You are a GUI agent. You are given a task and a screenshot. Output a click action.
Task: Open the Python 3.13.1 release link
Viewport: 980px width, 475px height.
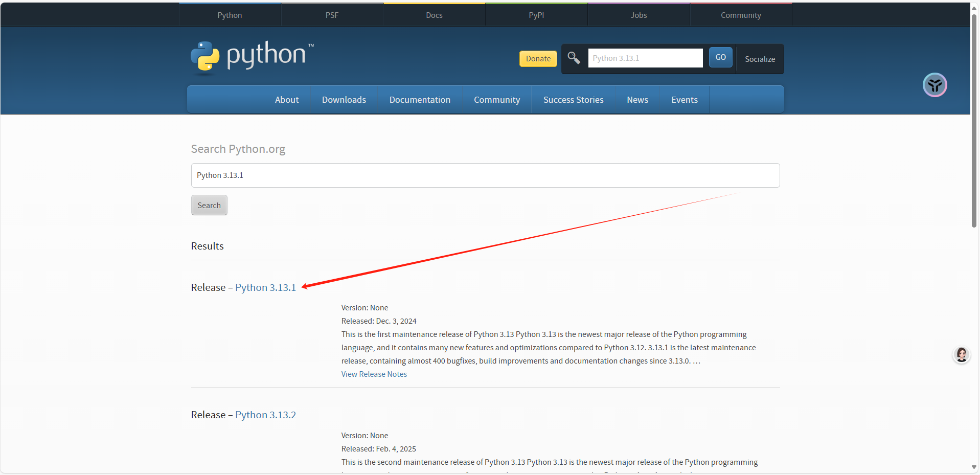click(x=265, y=287)
